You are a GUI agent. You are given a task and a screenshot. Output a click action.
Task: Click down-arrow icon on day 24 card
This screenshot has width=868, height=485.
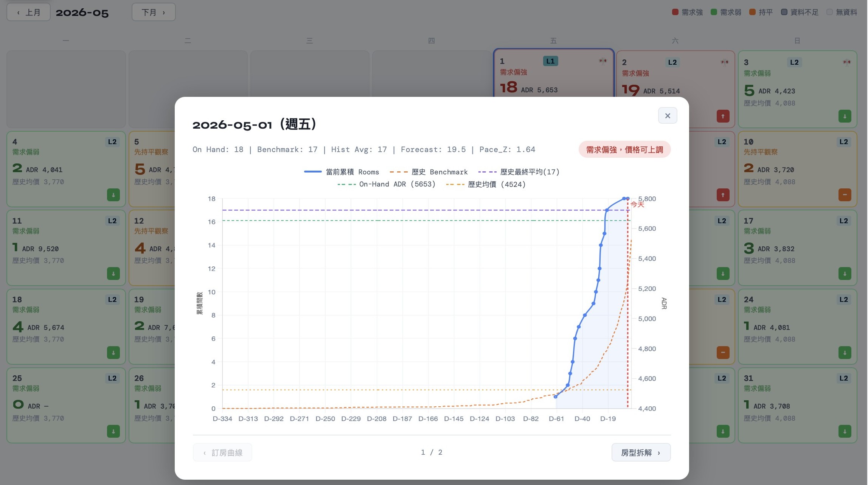(845, 353)
